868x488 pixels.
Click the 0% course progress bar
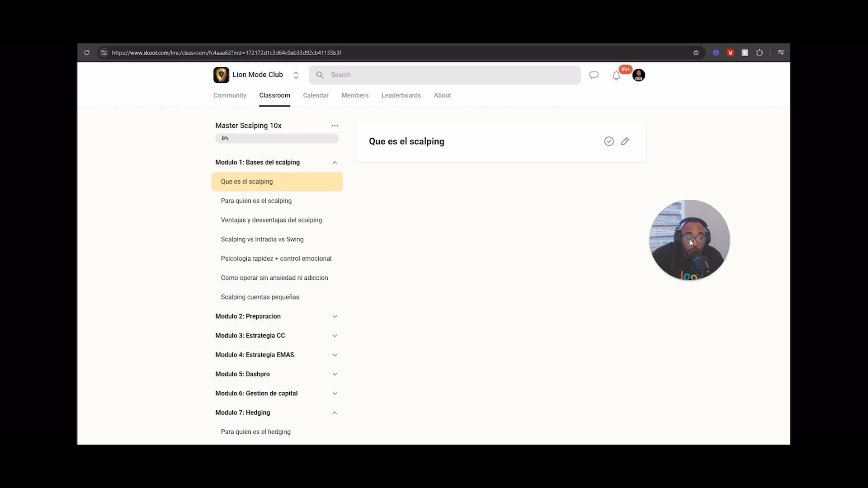(277, 139)
